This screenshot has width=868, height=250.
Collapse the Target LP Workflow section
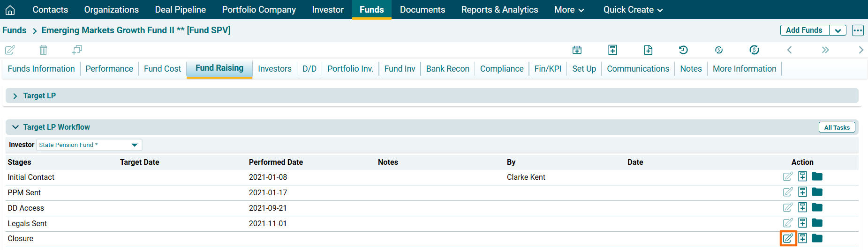click(15, 127)
